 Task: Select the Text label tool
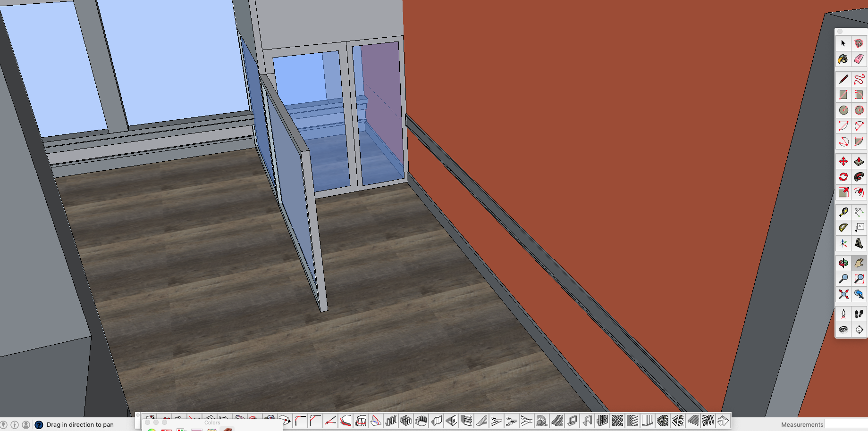[859, 228]
